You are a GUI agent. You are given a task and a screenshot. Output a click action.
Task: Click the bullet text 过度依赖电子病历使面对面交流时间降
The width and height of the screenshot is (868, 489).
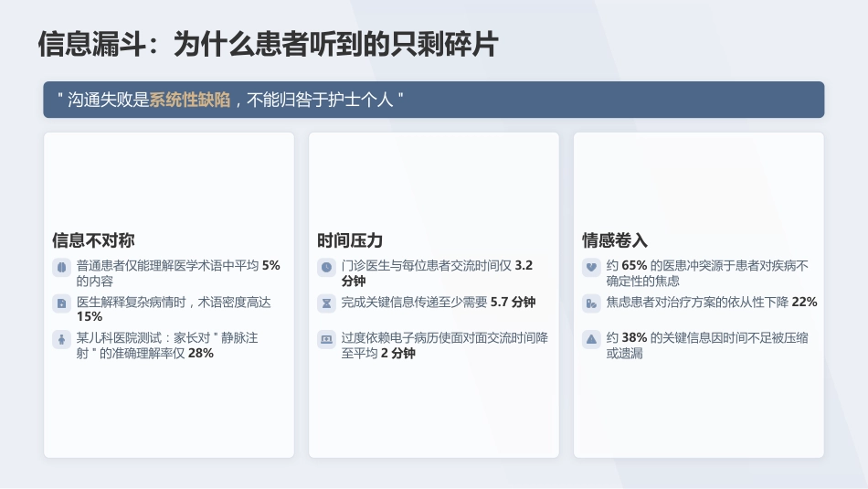(x=445, y=345)
